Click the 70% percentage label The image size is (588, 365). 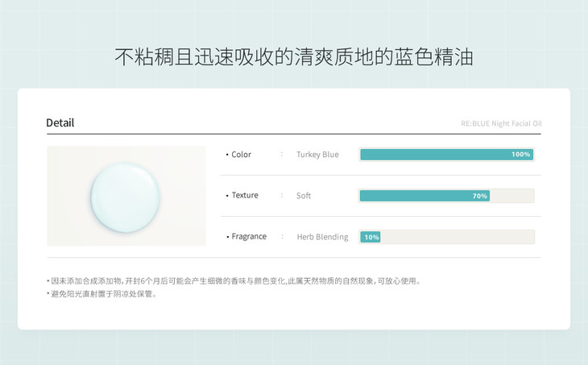(479, 196)
